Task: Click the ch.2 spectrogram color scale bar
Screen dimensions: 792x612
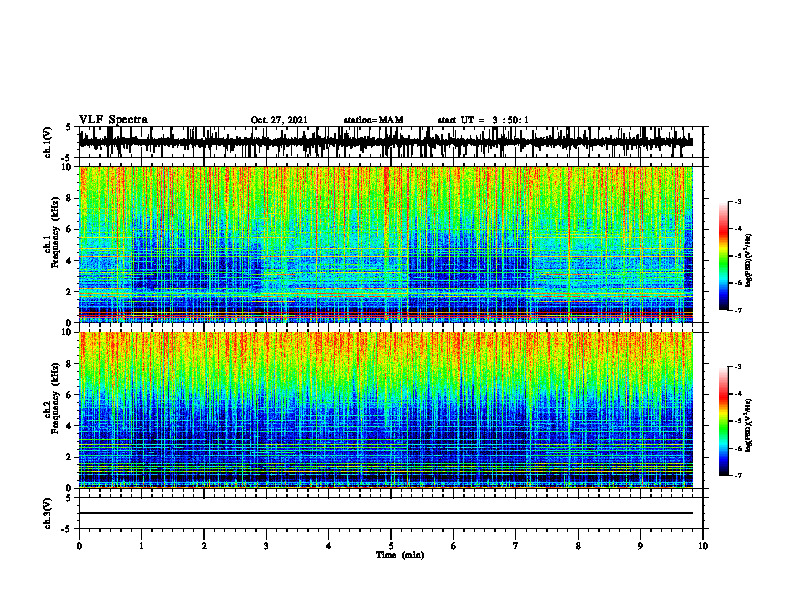Action: coord(723,421)
